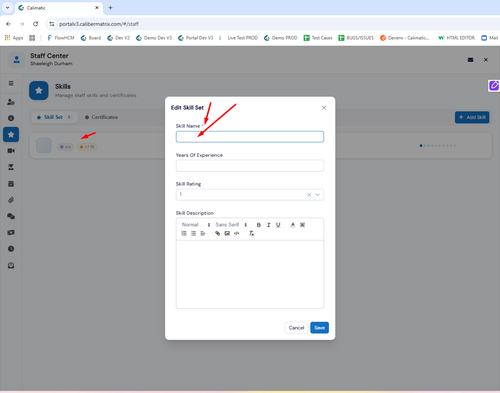
Task: Open the Demo Dev V3 bookmark
Action: click(154, 38)
